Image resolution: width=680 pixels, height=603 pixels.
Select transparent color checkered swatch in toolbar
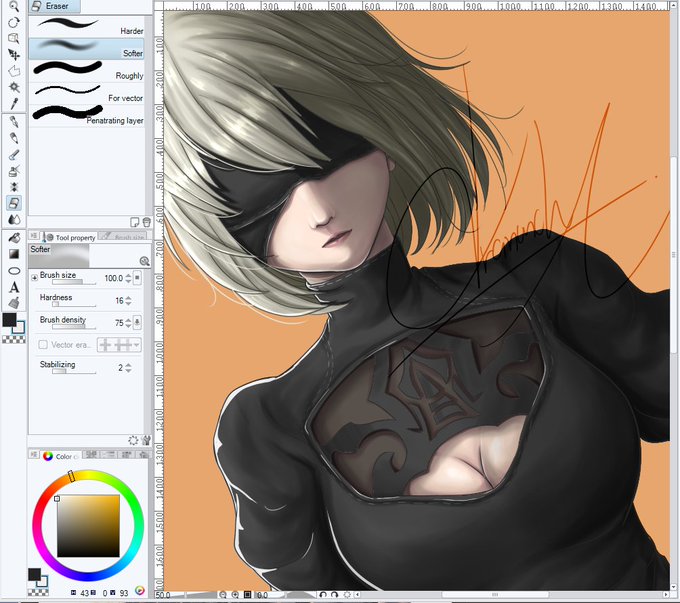pos(14,340)
